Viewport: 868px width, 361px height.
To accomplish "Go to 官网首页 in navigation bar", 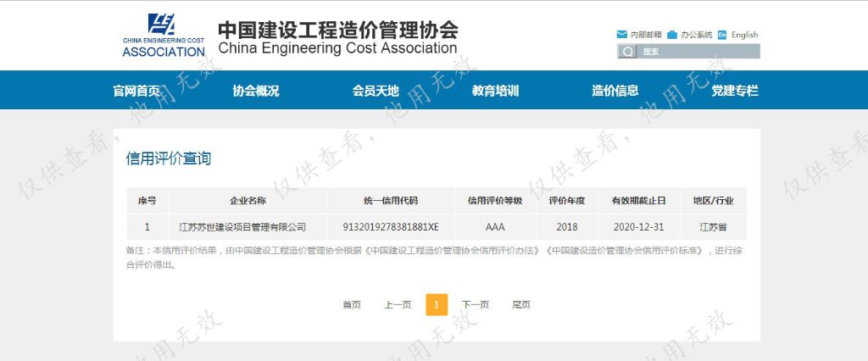I will (x=136, y=90).
